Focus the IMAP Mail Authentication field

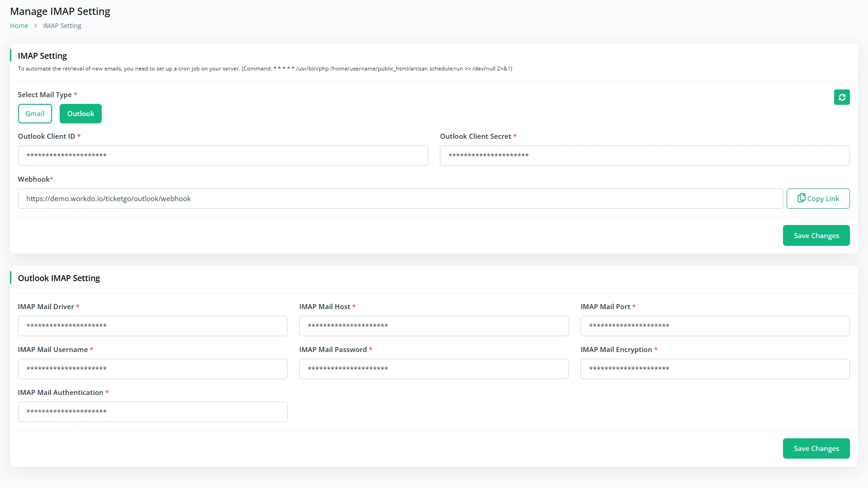point(153,412)
